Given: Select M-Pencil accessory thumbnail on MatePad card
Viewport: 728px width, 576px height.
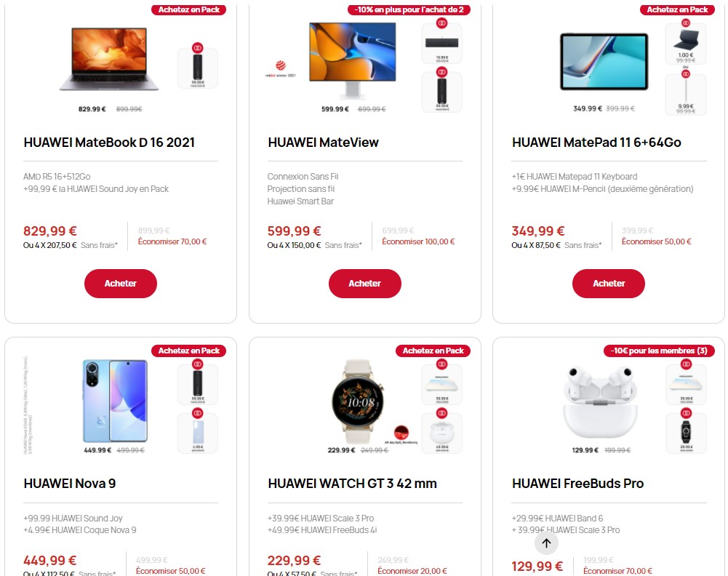Looking at the screenshot, I should click(685, 95).
